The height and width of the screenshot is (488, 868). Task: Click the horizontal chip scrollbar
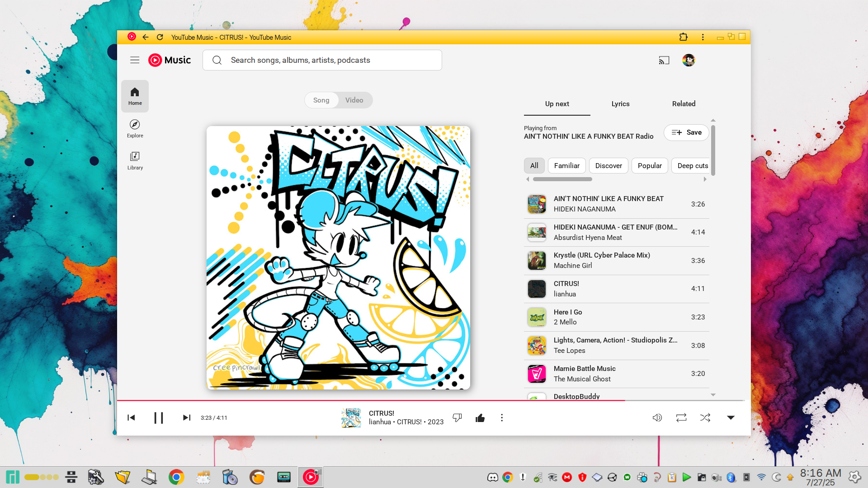(562, 179)
